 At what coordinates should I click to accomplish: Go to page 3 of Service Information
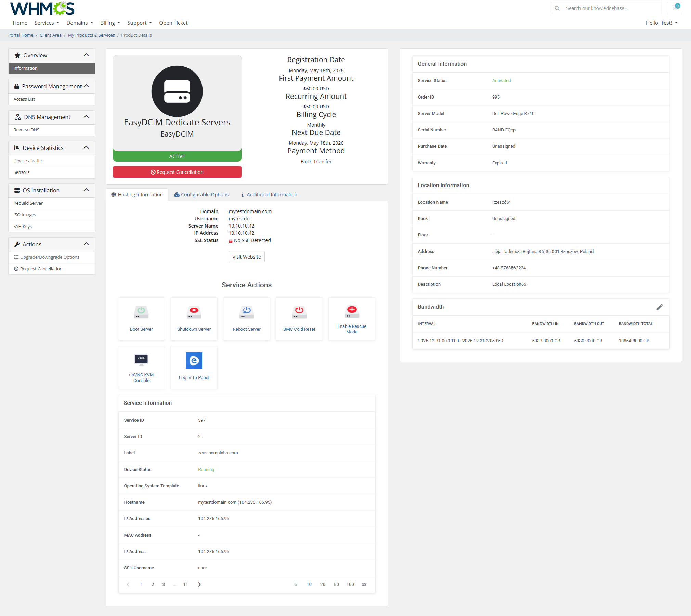click(164, 585)
